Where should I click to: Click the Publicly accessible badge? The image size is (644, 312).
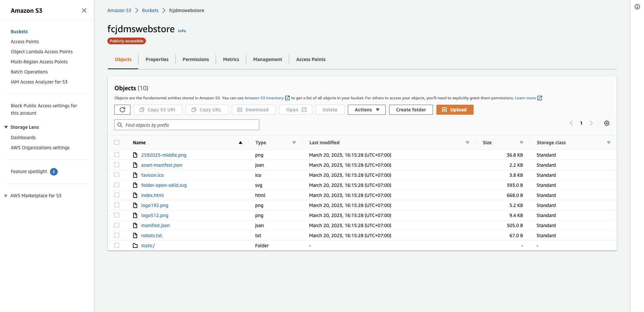click(x=126, y=41)
